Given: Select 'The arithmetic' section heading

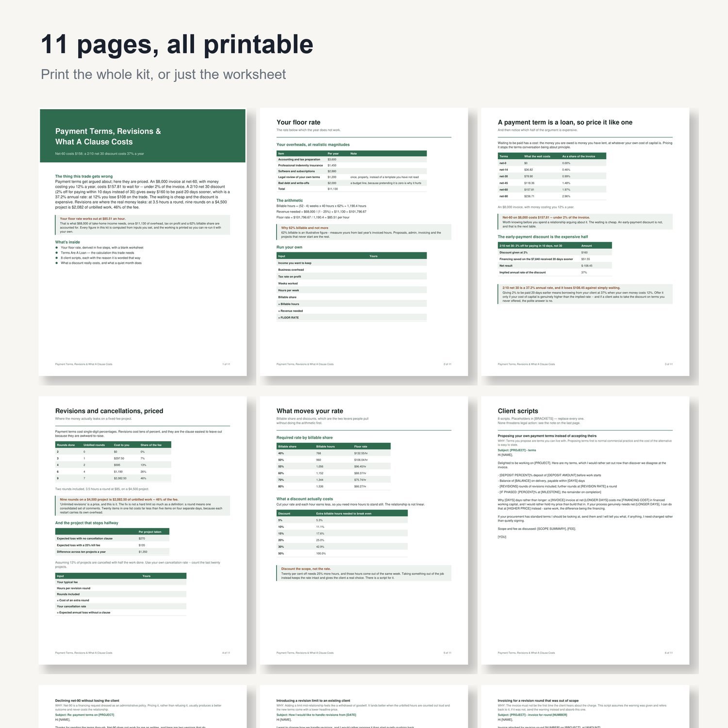Looking at the screenshot, I should [290, 200].
